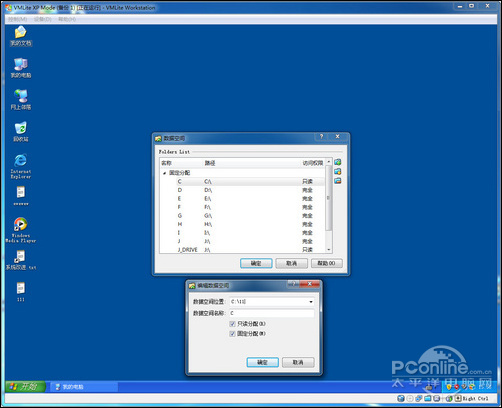Select the Windows Media Player desktop icon

[x=21, y=230]
